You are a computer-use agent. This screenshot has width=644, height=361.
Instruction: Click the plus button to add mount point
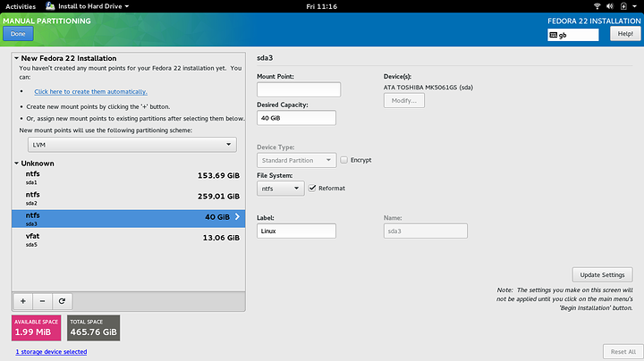point(23,302)
